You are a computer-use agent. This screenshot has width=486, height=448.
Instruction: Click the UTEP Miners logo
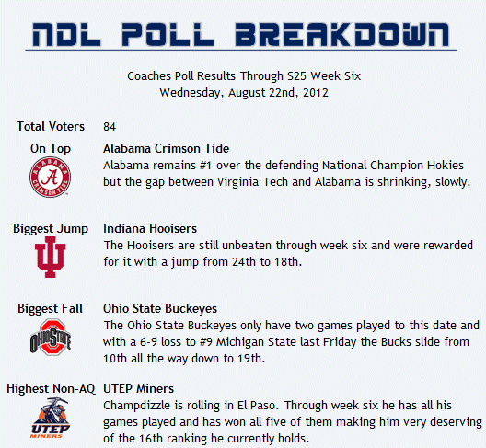[51, 418]
